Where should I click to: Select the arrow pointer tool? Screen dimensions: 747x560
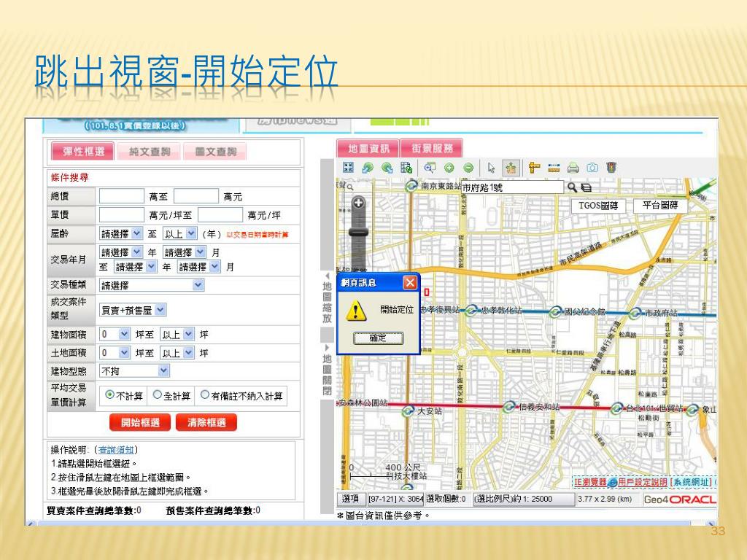click(x=492, y=167)
